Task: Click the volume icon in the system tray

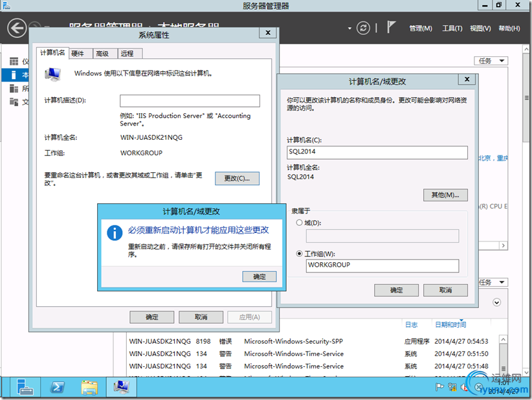Action: pyautogui.click(x=464, y=387)
